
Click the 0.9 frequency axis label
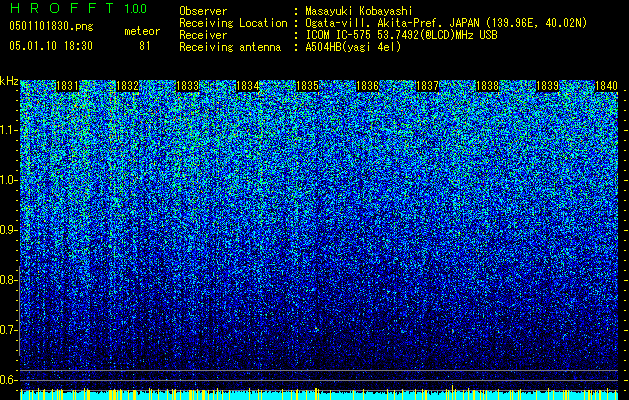(8, 230)
